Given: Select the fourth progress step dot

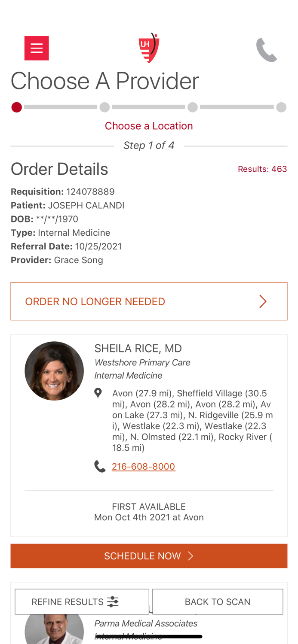Looking at the screenshot, I should click(x=281, y=107).
